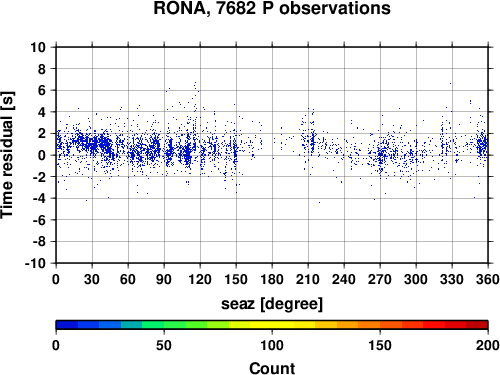The image size is (500, 375).
Task: Click the x-axis tick label 270
Action: pos(380,279)
